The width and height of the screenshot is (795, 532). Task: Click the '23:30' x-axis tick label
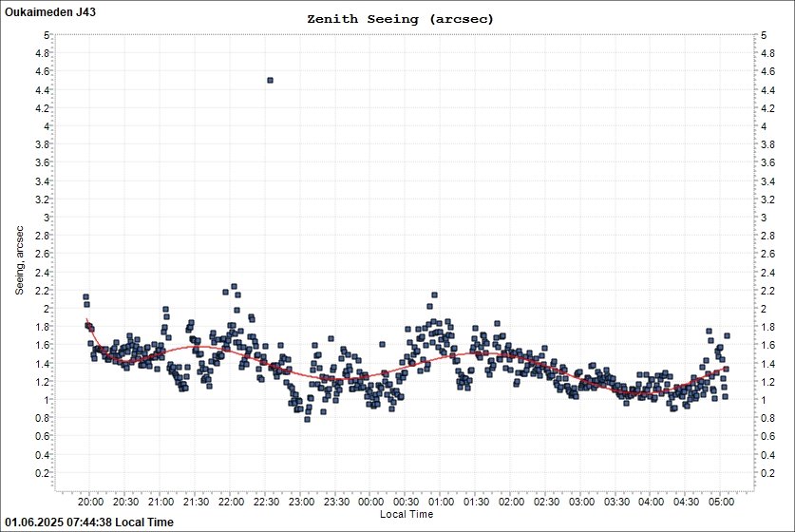(x=336, y=502)
